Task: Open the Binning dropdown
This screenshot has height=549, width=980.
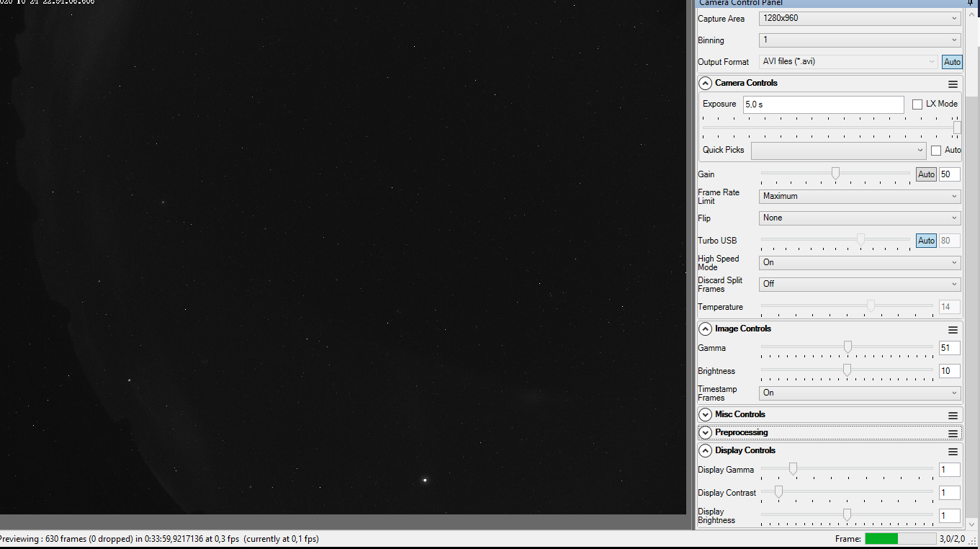Action: coord(860,40)
